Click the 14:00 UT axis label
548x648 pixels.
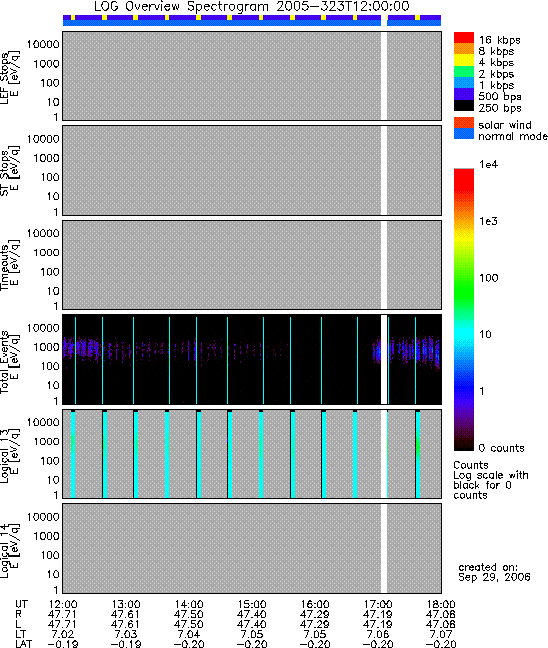click(189, 605)
